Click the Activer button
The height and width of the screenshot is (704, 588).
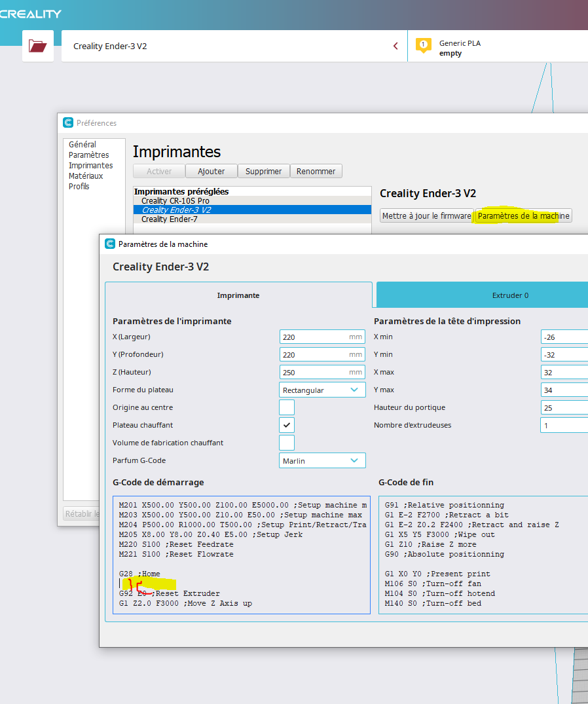tap(159, 171)
